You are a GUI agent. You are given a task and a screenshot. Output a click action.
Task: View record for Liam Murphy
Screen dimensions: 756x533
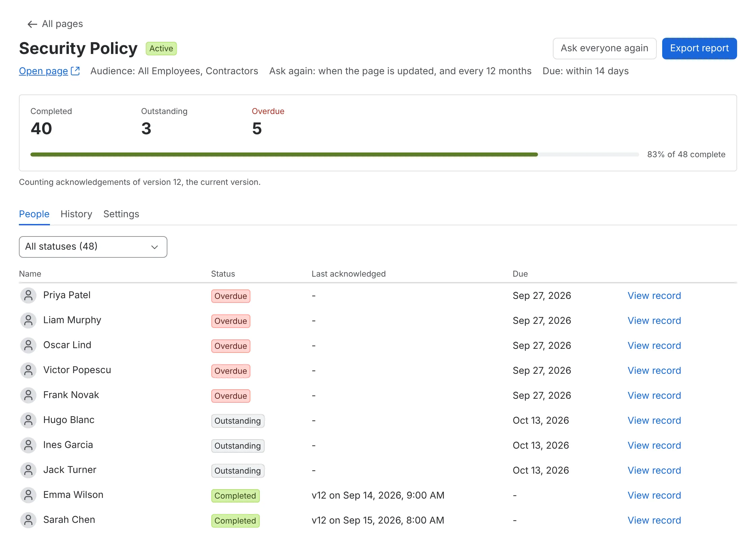(x=654, y=320)
